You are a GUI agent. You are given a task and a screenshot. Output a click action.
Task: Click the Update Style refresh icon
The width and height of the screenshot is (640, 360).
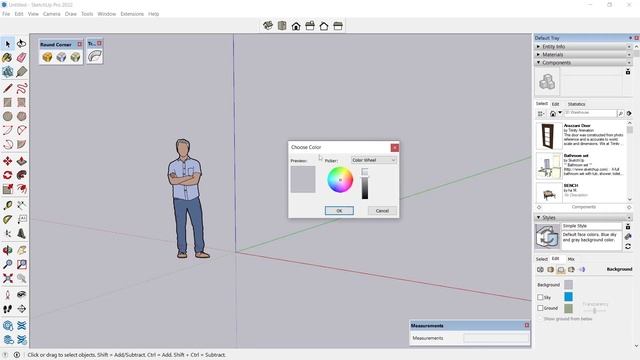[628, 247]
